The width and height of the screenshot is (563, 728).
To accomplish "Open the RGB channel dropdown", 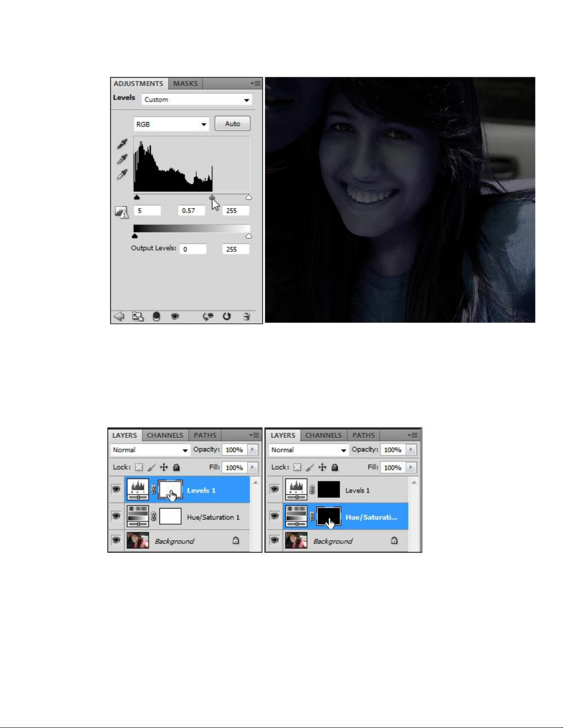I will pos(171,124).
